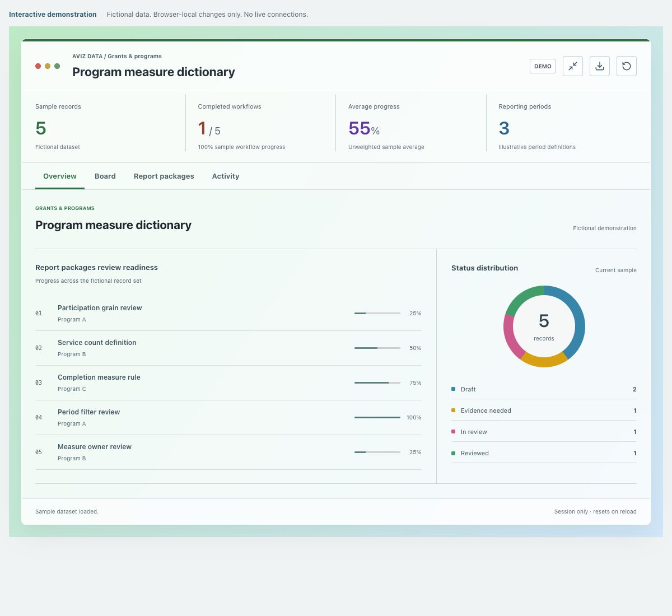672x616 pixels.
Task: Click the Reviewed green legend swatch
Action: pyautogui.click(x=453, y=452)
